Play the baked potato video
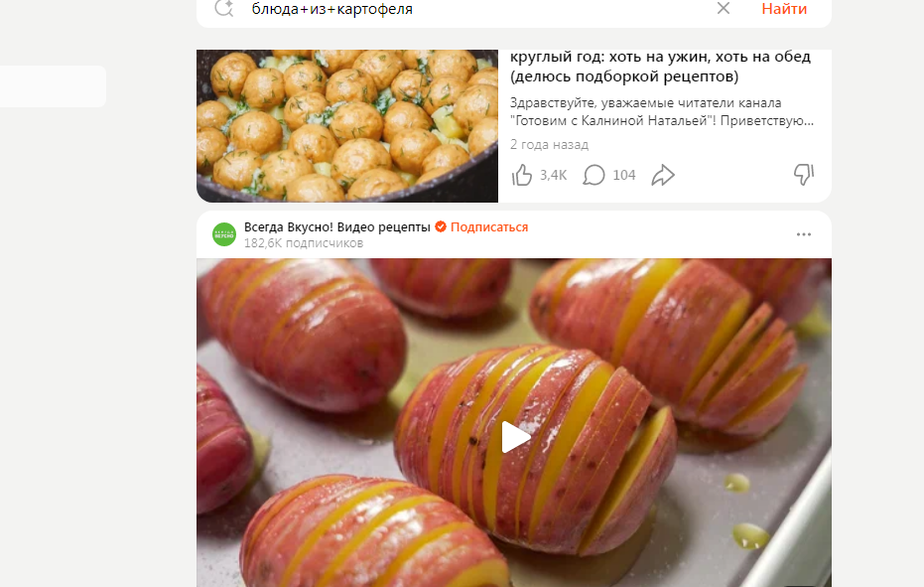The width and height of the screenshot is (924, 587). [515, 437]
